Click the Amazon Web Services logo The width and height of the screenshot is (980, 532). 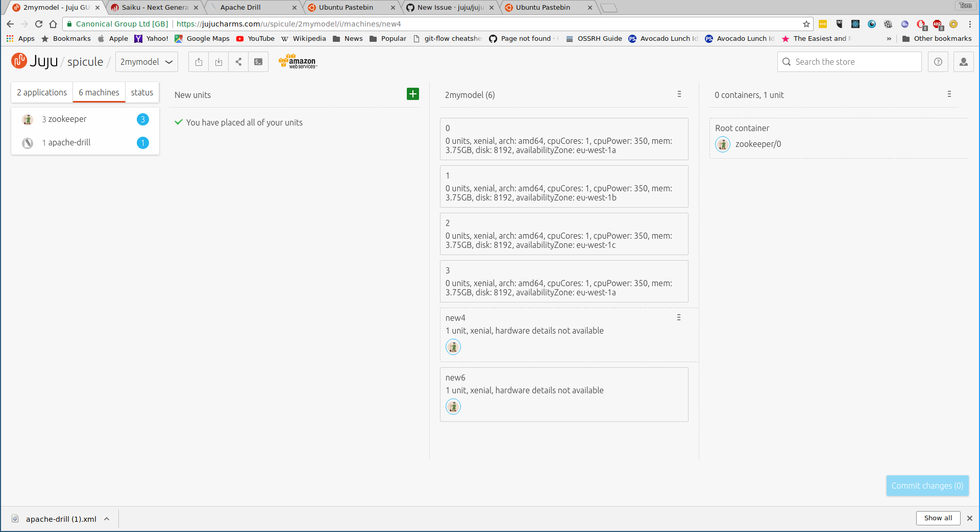coord(298,62)
